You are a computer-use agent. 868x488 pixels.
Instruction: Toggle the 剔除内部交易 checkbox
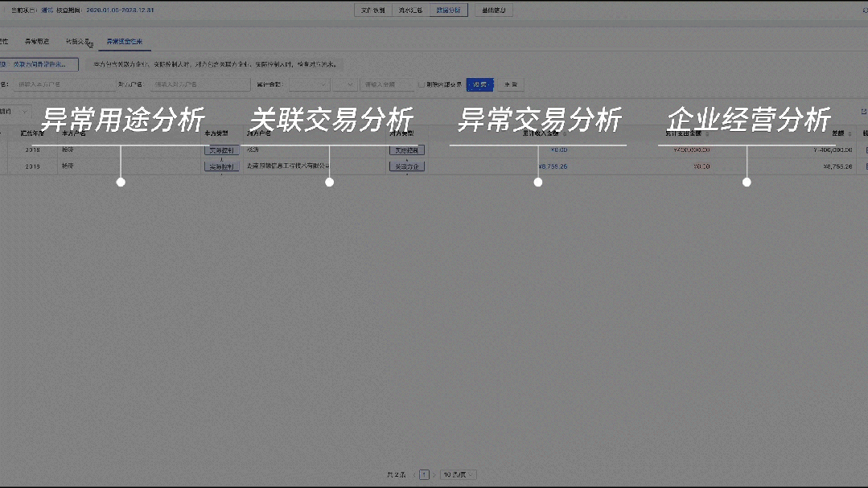click(422, 84)
